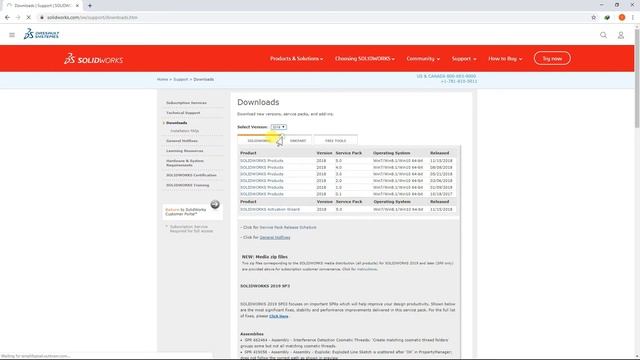Open the orange Chrome profile avatar
Screen dimensions: 640x360
(622, 18)
